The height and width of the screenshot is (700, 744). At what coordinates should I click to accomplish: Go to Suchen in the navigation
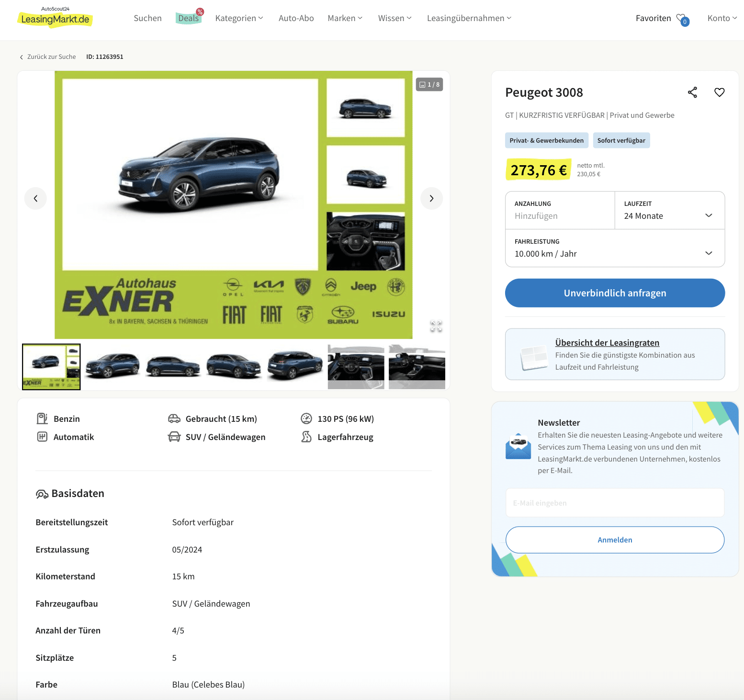pos(147,18)
